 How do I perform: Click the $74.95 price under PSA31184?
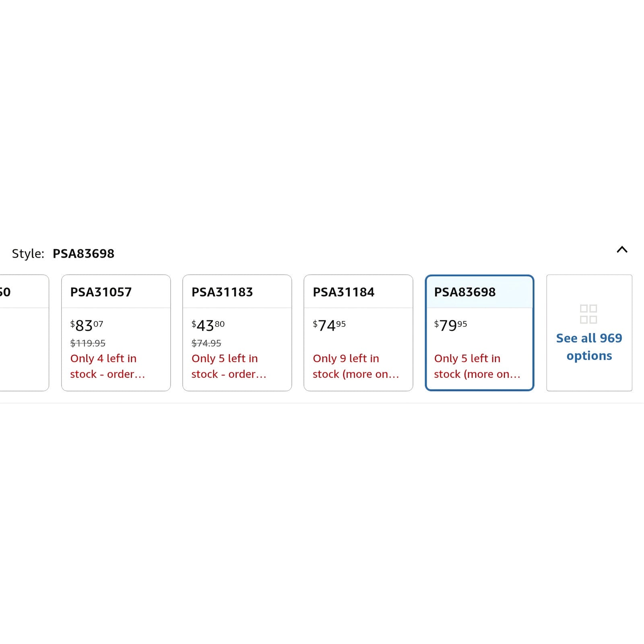(329, 325)
